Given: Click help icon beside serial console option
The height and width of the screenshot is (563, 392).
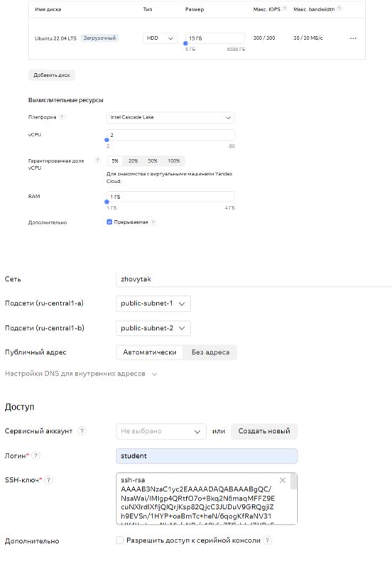Looking at the screenshot, I should click(x=267, y=540).
